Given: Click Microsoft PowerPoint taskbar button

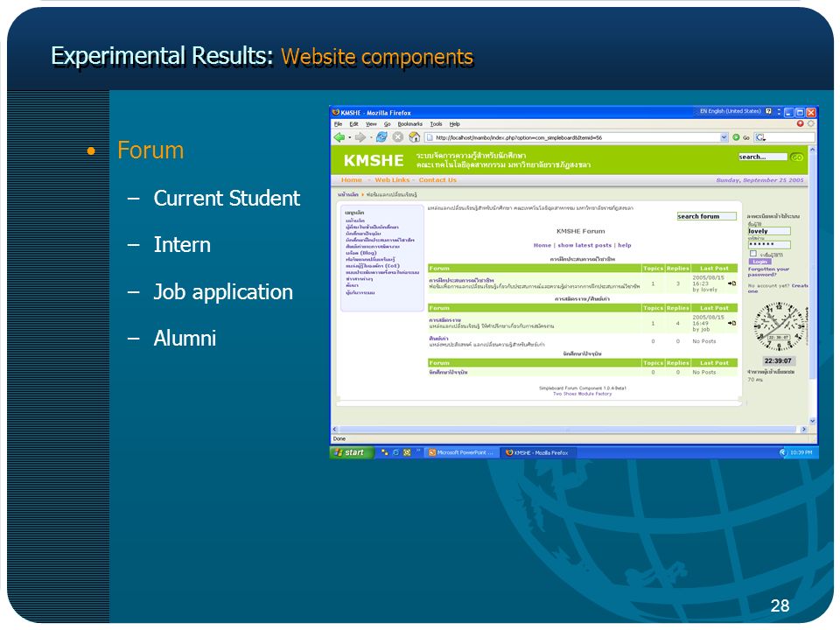Looking at the screenshot, I should [x=461, y=452].
